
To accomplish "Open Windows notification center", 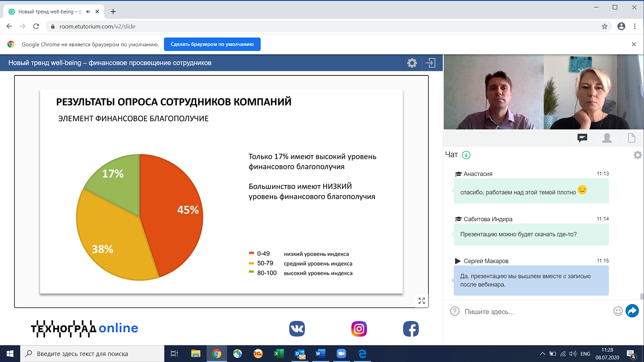I will [631, 354].
